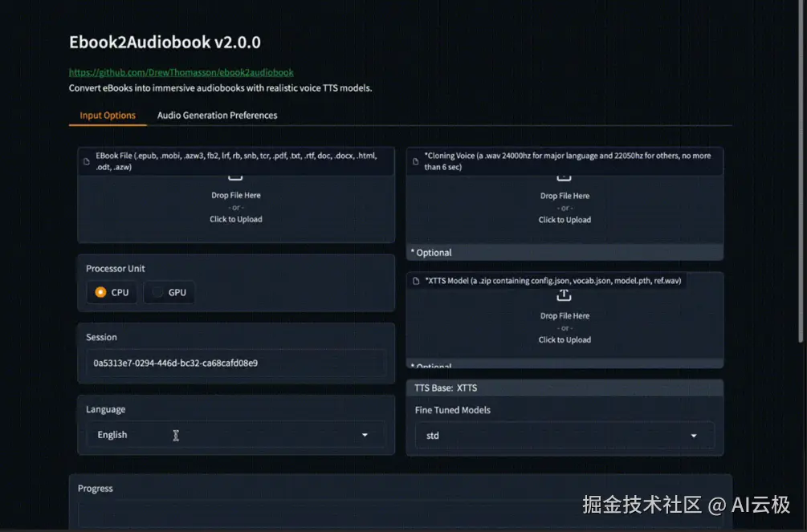
Task: Click the 'Processor Unit' label
Action: tap(116, 269)
